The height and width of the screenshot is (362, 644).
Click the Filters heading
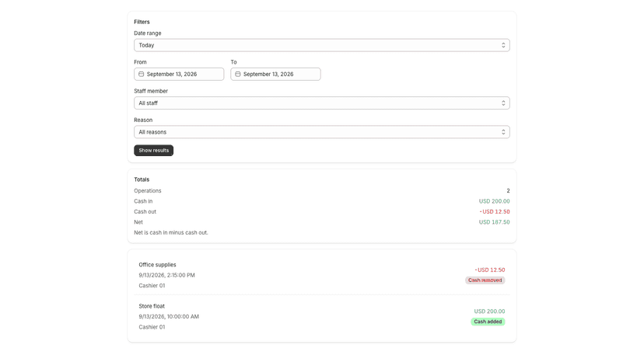point(142,22)
